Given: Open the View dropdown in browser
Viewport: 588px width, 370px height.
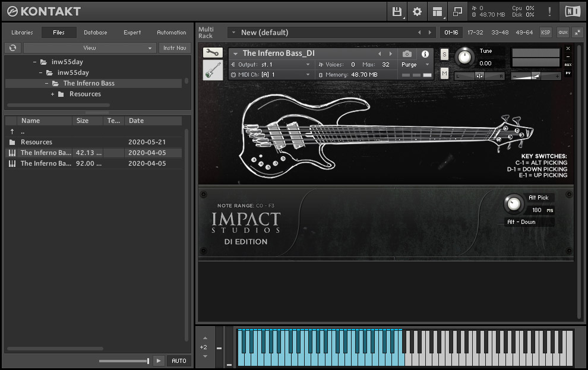Looking at the screenshot, I should [90, 48].
